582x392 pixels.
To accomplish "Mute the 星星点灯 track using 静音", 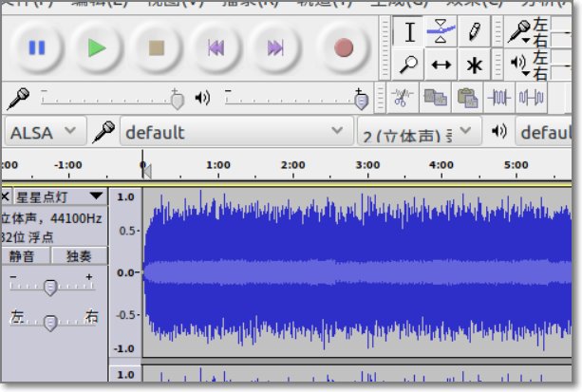I will click(x=28, y=256).
